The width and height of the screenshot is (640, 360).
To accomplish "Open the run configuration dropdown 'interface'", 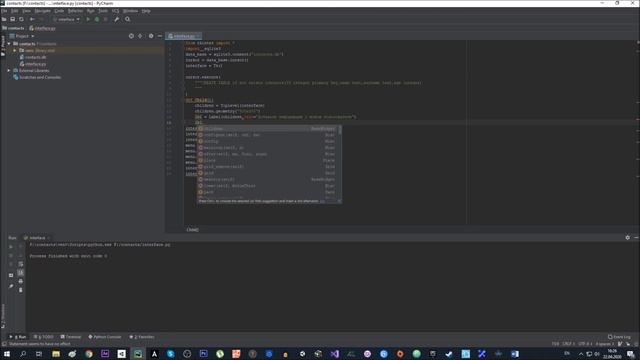I will (66, 19).
